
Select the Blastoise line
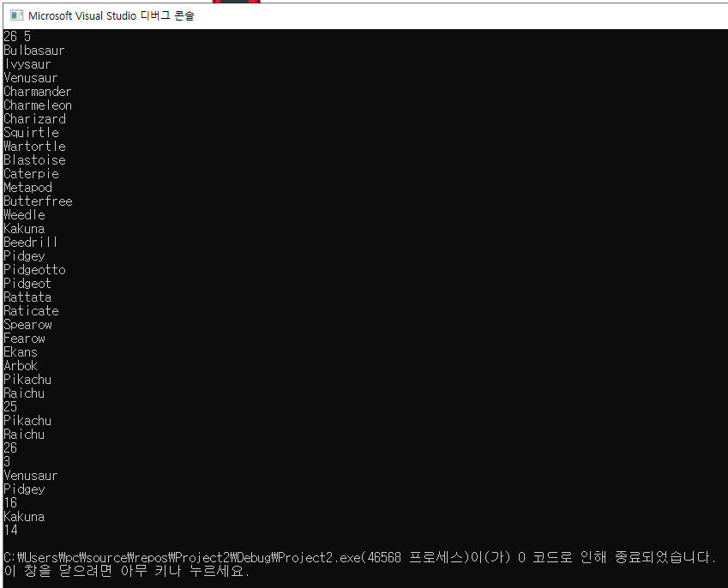click(35, 160)
